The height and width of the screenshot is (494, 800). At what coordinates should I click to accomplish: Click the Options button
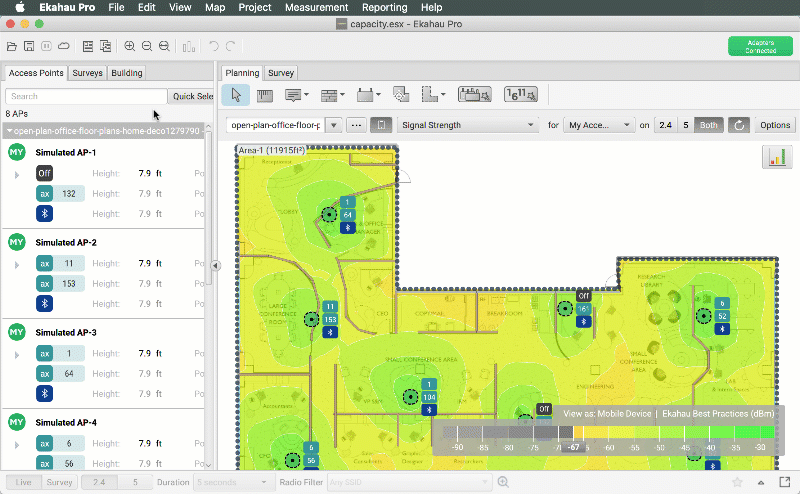[774, 125]
